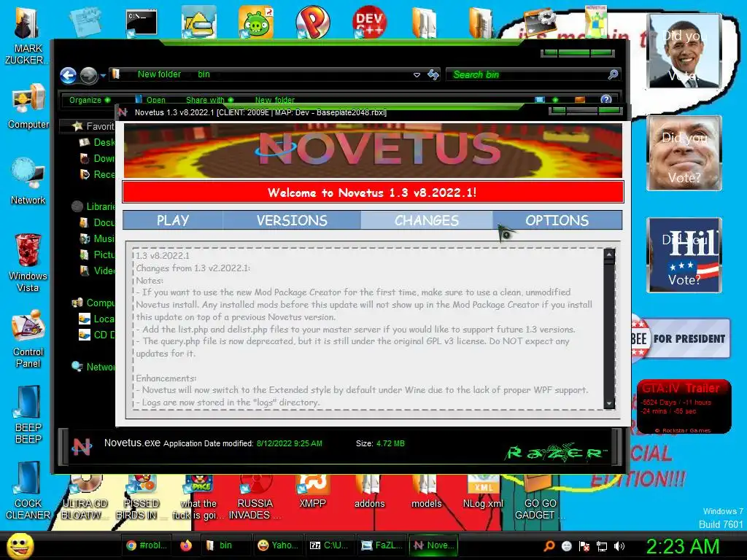Select Favorites in the Explorer sidebar

point(93,126)
